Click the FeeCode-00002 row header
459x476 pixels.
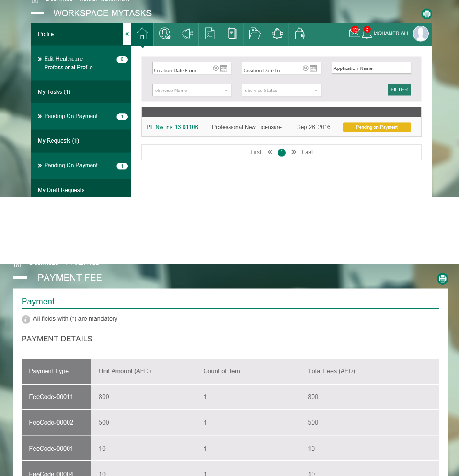[56, 422]
